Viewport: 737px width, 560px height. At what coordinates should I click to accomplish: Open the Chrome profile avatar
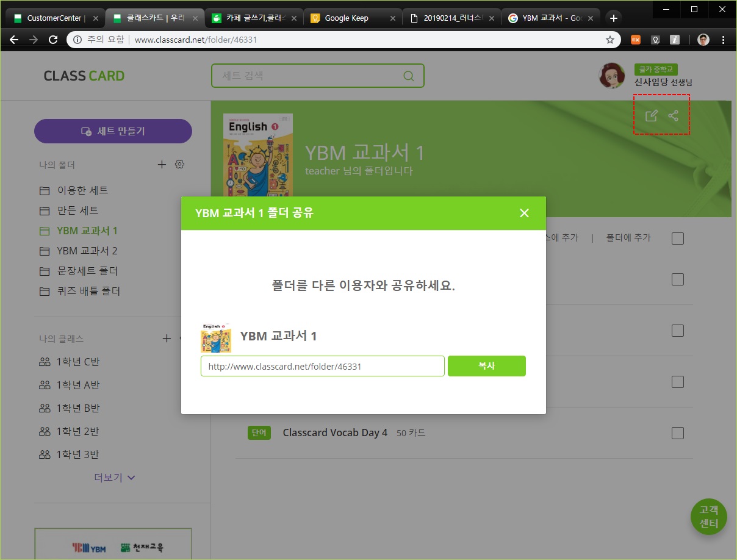tap(703, 40)
